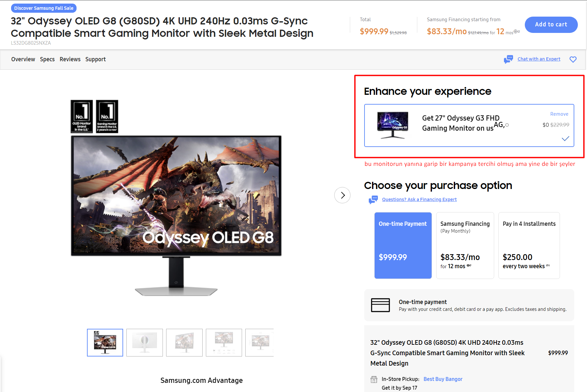Click the Discover Samsung Fall Sale badge
The image size is (587, 392).
[x=44, y=8]
